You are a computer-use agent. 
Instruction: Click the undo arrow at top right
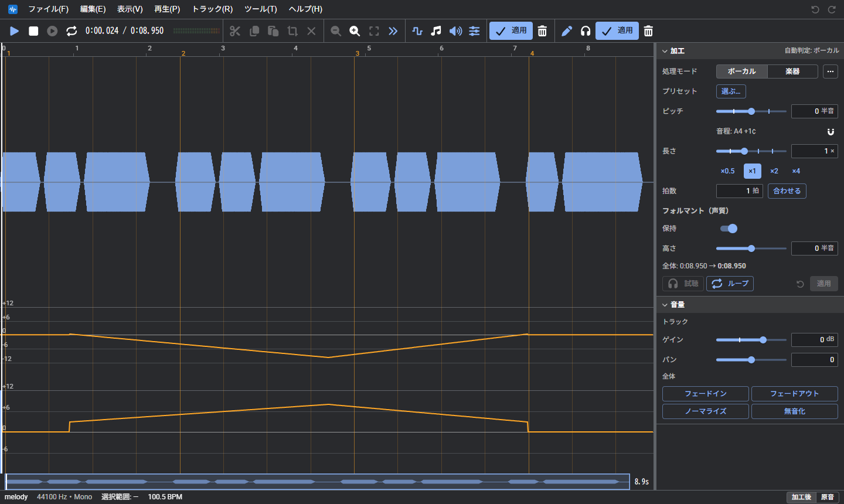tap(815, 9)
